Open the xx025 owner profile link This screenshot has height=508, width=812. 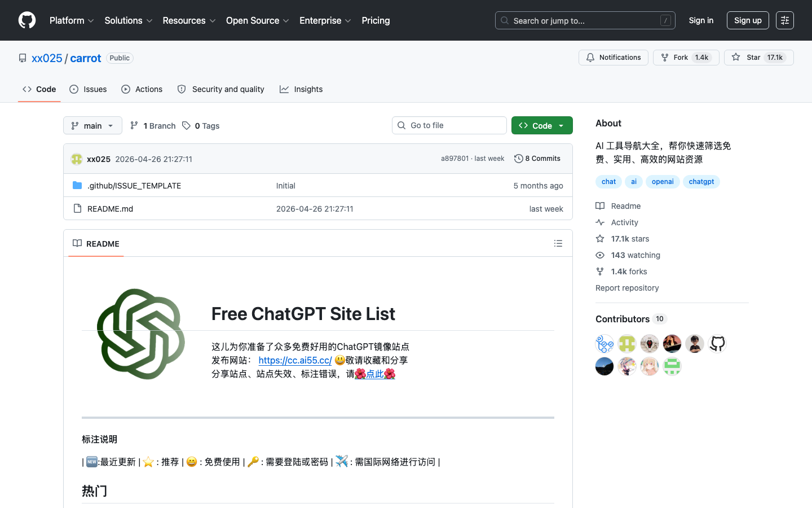47,58
